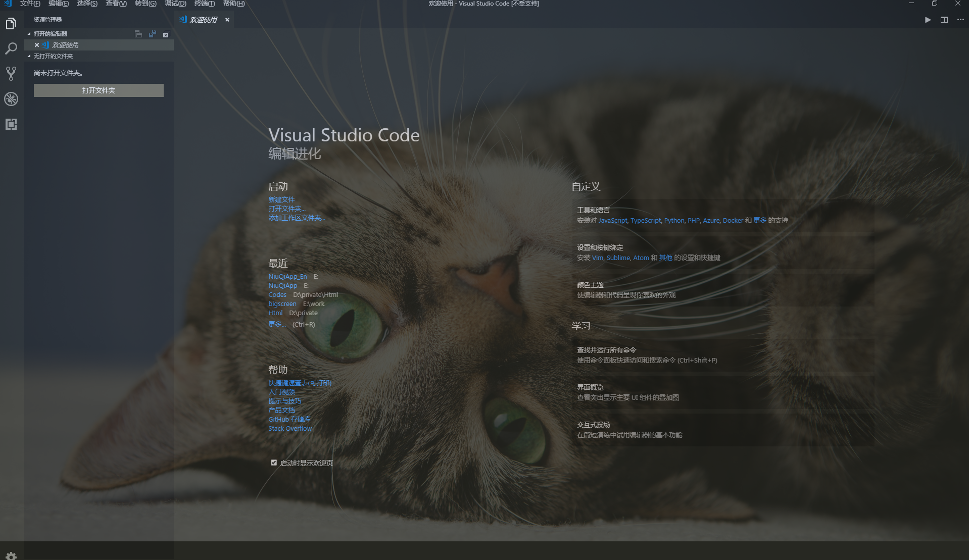Click the 新建文件 link
Image resolution: width=969 pixels, height=560 pixels.
click(281, 199)
